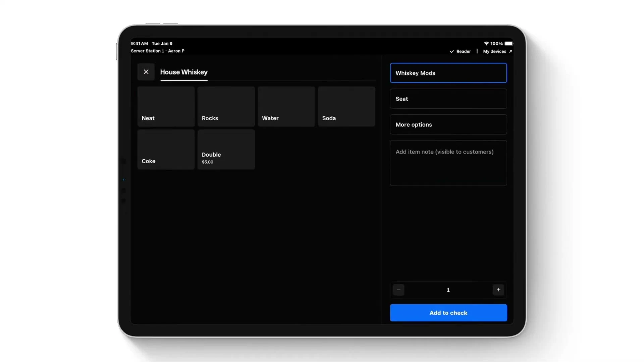Viewport: 644px width, 362px height.
Task: Choose the Coke mixer option
Action: coord(166,149)
